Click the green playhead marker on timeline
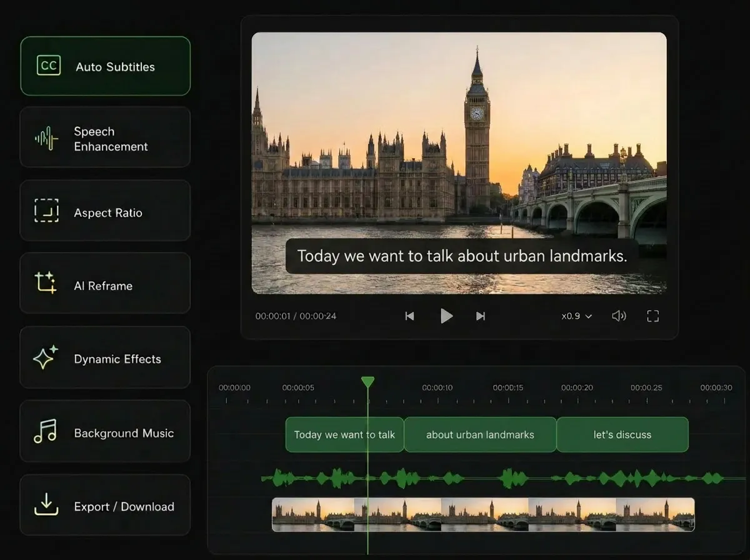Image resolution: width=750 pixels, height=560 pixels. pyautogui.click(x=367, y=382)
